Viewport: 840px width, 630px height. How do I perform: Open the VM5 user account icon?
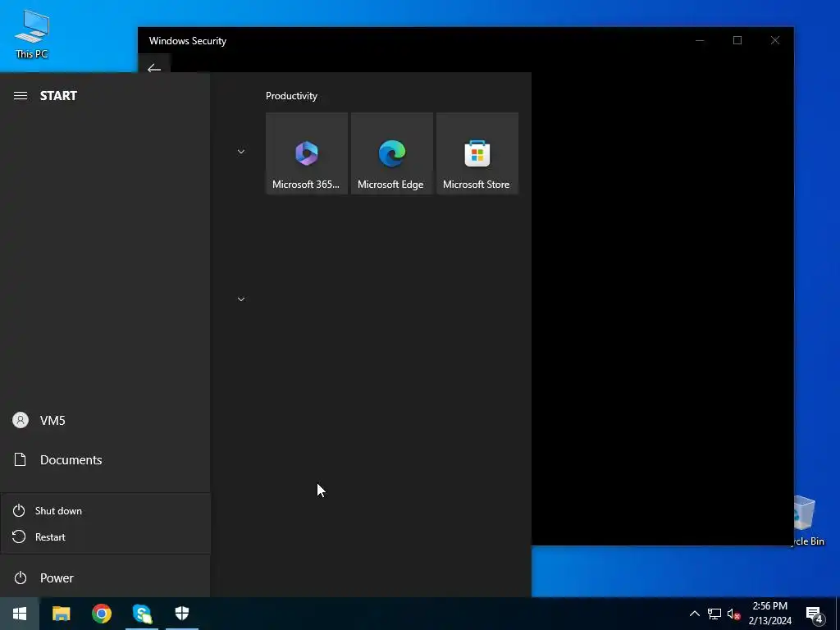21,420
